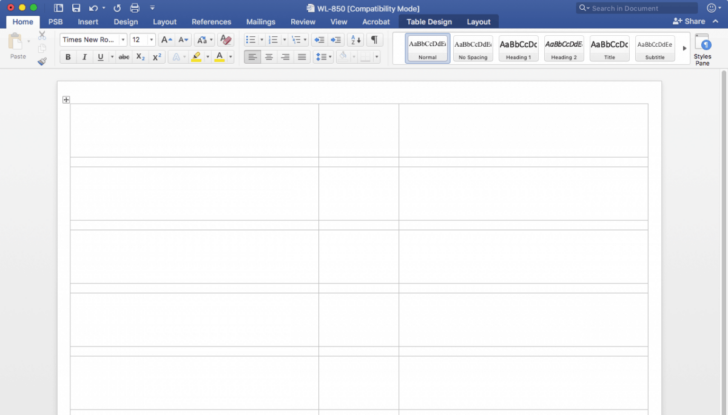The image size is (728, 415).
Task: Apply the Heading 2 style
Action: point(564,48)
